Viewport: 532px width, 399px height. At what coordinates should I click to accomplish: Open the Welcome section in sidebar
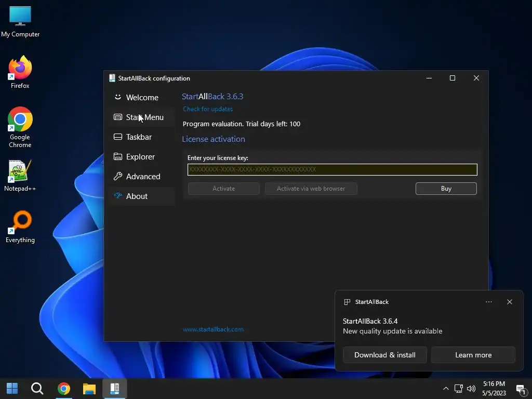[x=142, y=97]
